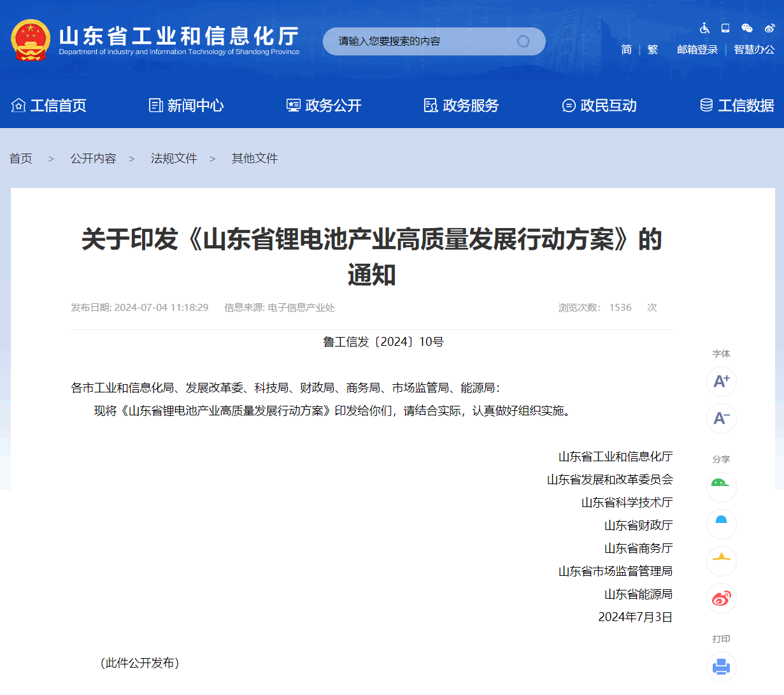Screen dimensions: 784x695
Task: Click the national emblem logo
Action: point(31,40)
